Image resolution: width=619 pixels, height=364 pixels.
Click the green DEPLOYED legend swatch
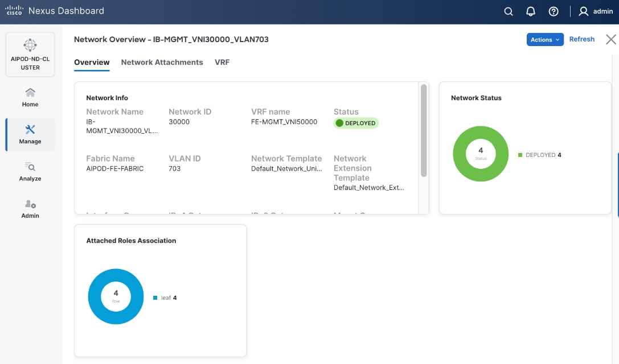click(x=520, y=155)
